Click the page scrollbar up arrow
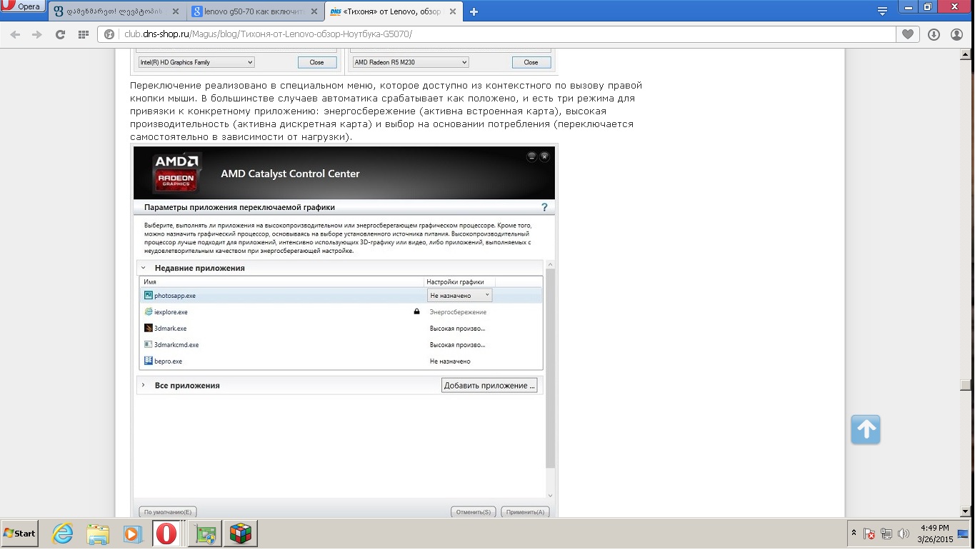Image resolution: width=980 pixels, height=560 pixels. coord(966,54)
